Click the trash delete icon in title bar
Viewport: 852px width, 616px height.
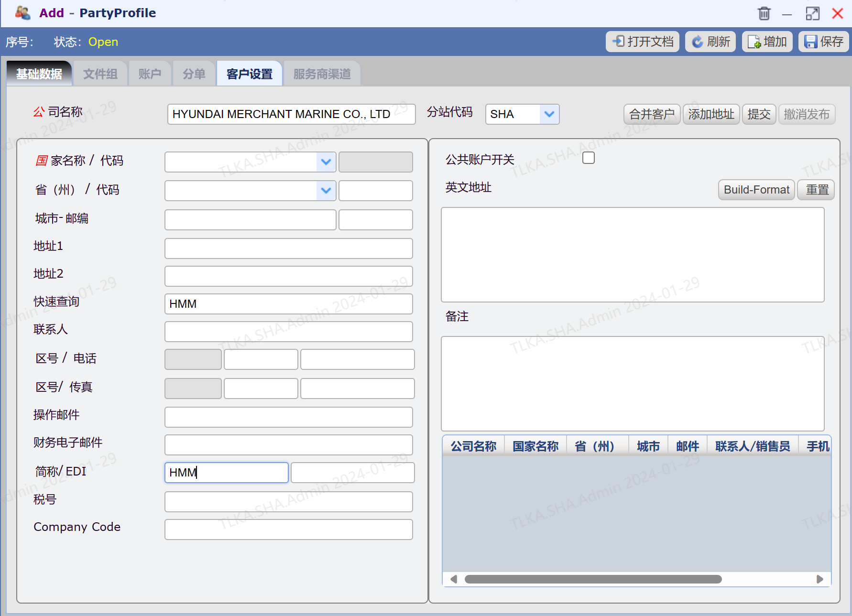(x=764, y=13)
